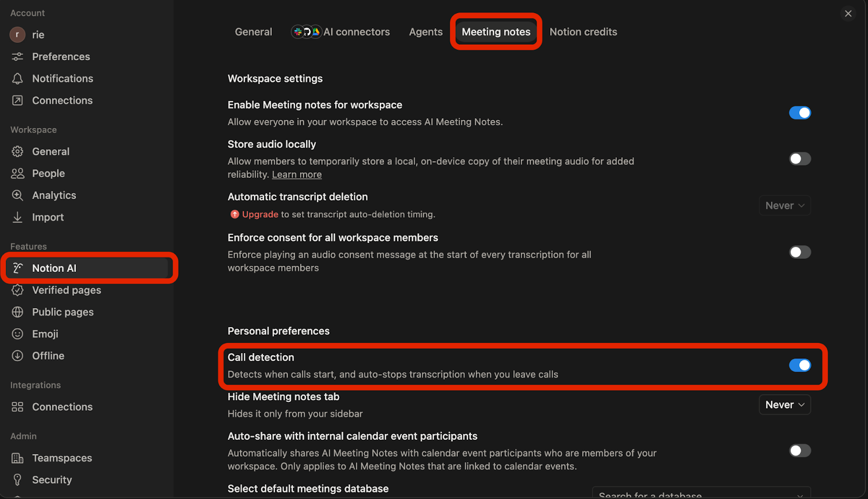This screenshot has height=499, width=868.
Task: Switch to the Agents tab
Action: tap(425, 31)
